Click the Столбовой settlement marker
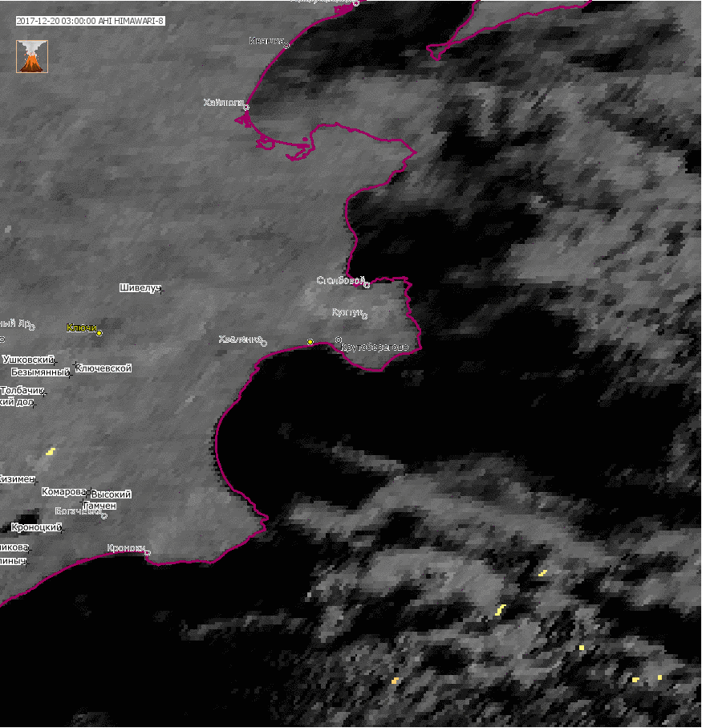Viewport: 702px width, 728px height. 367,285
